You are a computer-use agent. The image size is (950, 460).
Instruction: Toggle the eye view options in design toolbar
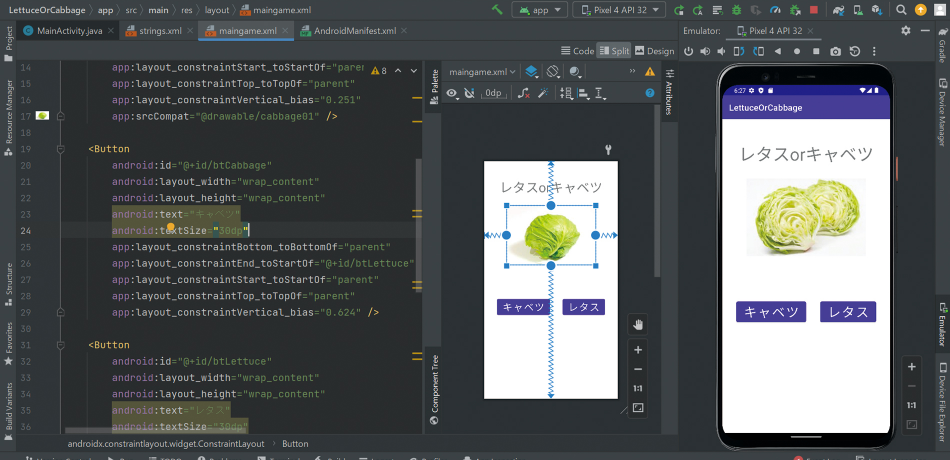[x=452, y=93]
